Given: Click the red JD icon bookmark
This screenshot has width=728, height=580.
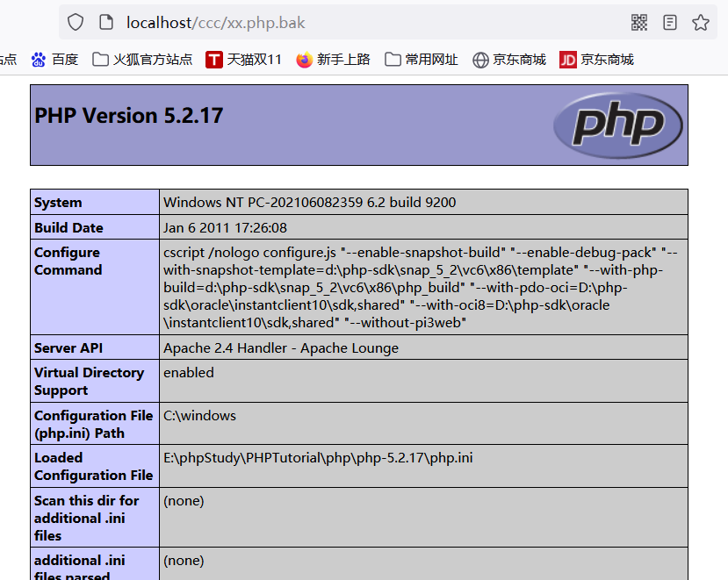Looking at the screenshot, I should [568, 60].
